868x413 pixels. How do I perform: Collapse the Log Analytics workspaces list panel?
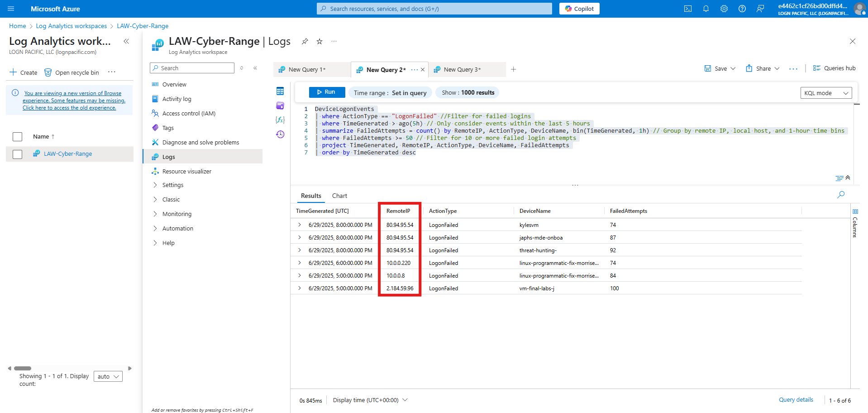click(126, 41)
